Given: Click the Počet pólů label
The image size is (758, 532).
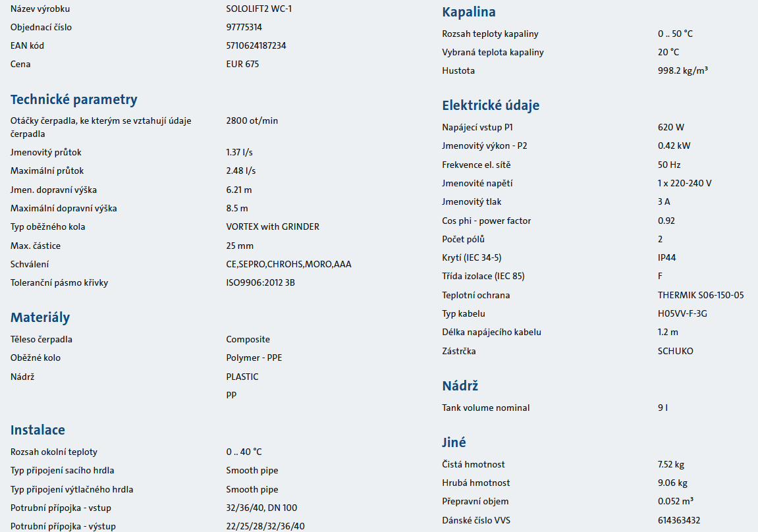Looking at the screenshot, I should [x=463, y=239].
